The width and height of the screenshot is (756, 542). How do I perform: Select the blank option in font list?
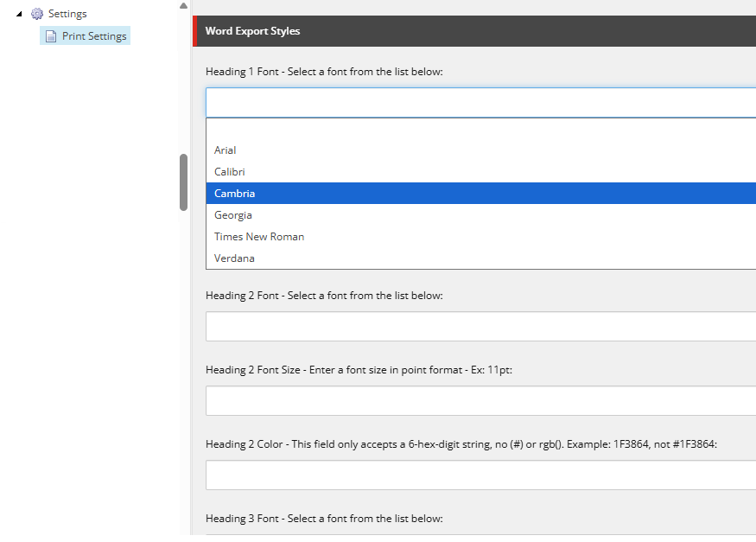(480, 129)
